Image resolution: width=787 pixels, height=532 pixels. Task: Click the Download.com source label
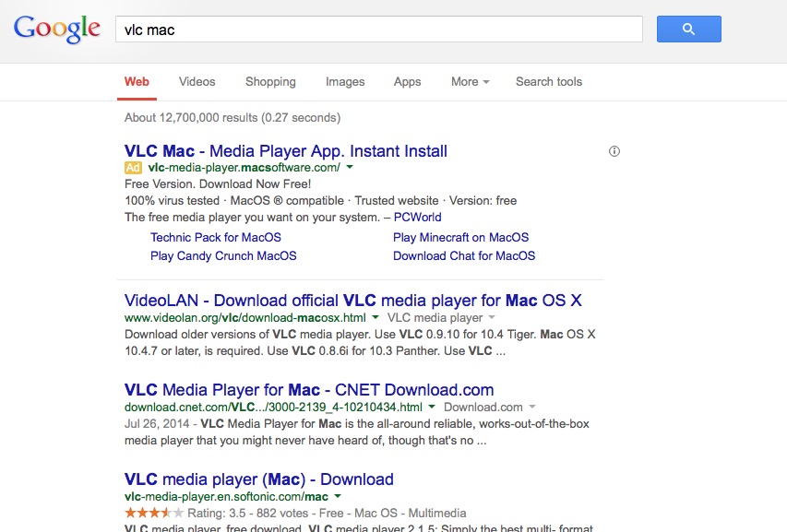coord(483,407)
